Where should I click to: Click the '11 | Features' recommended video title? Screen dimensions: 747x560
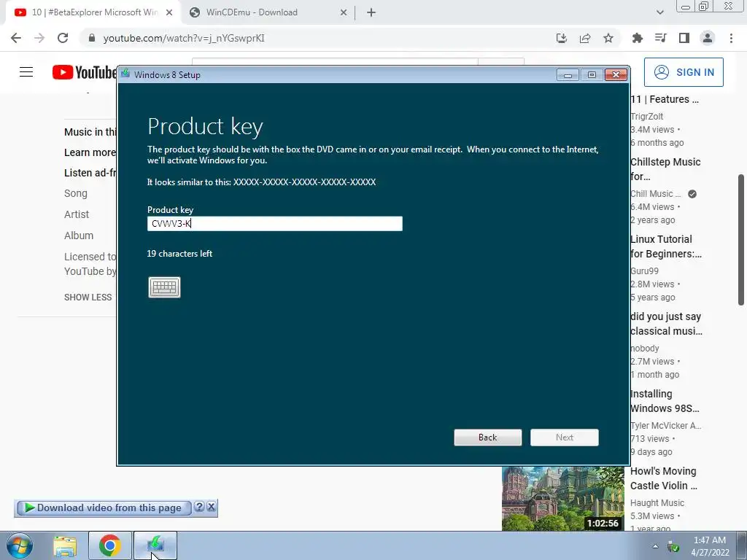665,99
